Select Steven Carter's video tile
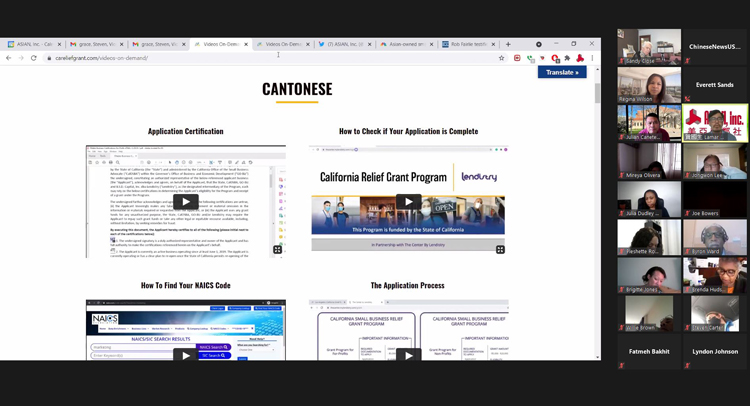This screenshot has width=750, height=406. click(715, 314)
